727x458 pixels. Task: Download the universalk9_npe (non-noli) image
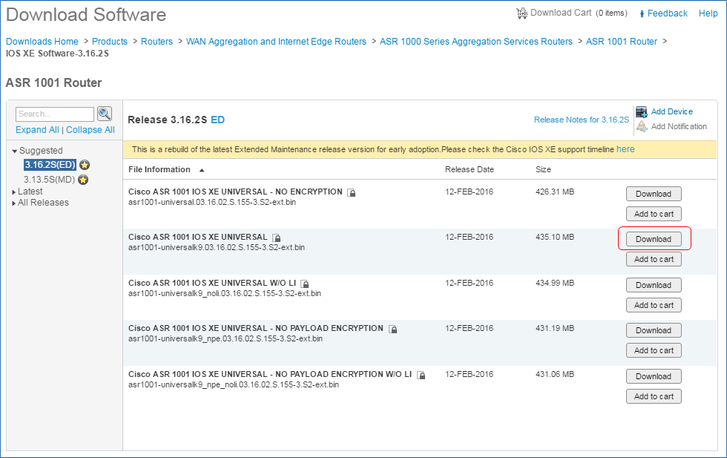point(654,330)
